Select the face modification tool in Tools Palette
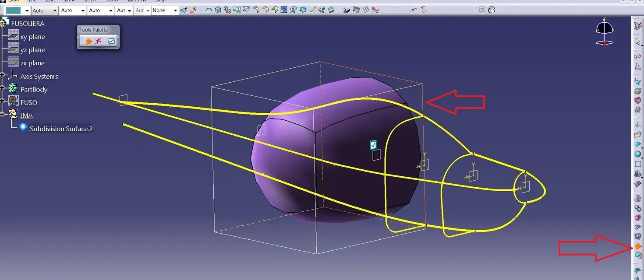Viewport: 644px width, 280px height. (x=89, y=41)
